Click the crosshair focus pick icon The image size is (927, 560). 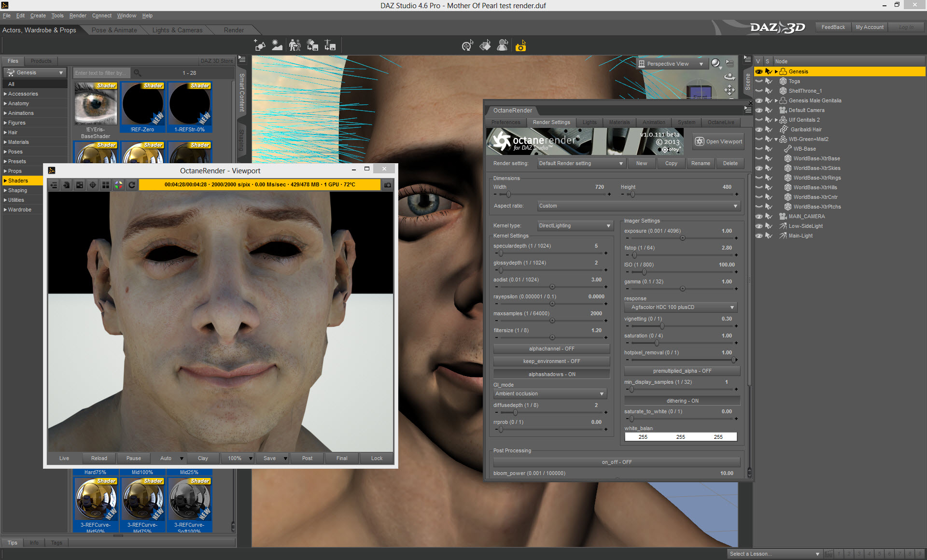(x=92, y=185)
